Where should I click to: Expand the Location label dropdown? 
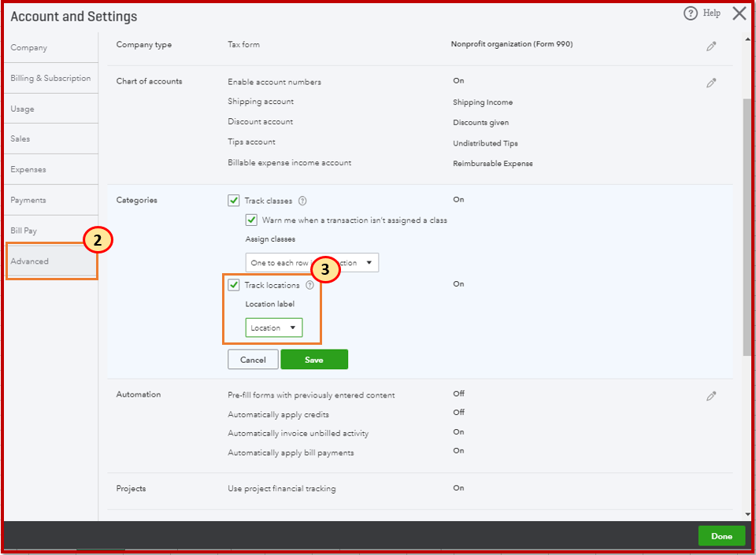(x=274, y=327)
